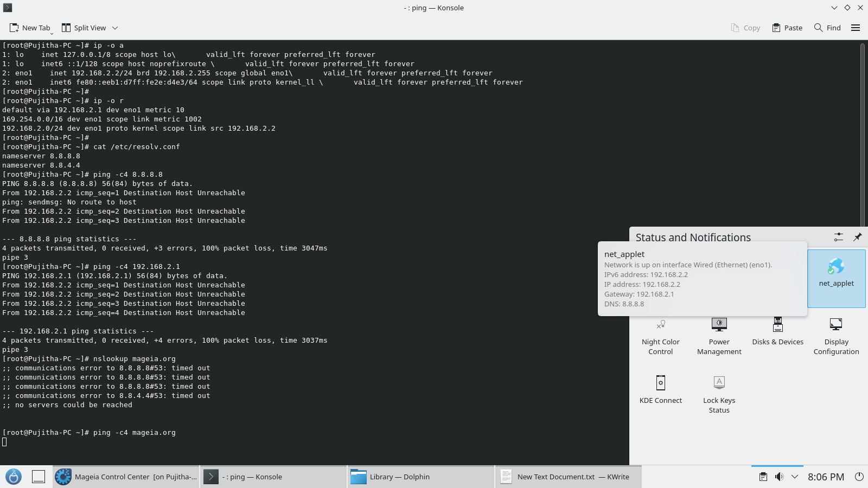Click the Copy toolbar button
The image size is (868, 488).
tap(745, 28)
